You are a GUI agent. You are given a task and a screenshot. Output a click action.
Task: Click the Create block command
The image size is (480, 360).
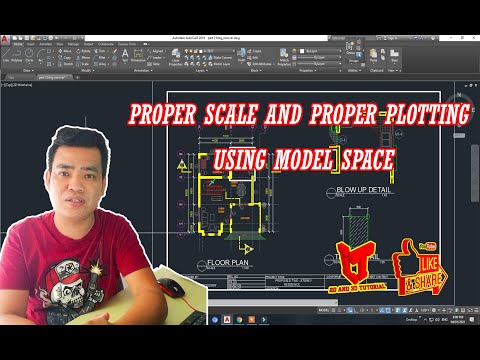click(254, 51)
